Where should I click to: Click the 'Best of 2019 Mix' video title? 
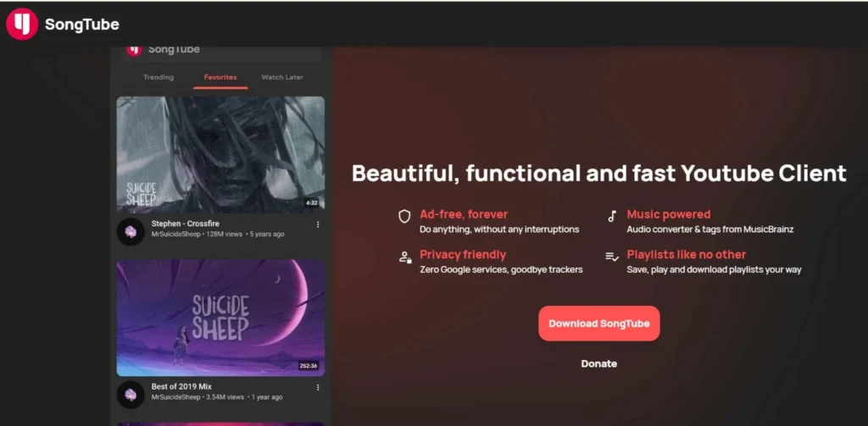pyautogui.click(x=181, y=386)
